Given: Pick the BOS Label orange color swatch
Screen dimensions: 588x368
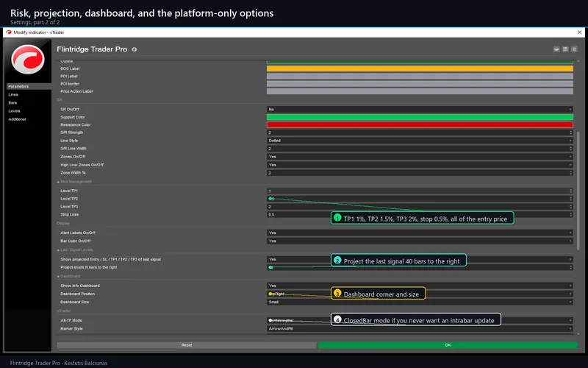Looking at the screenshot, I should (420, 68).
